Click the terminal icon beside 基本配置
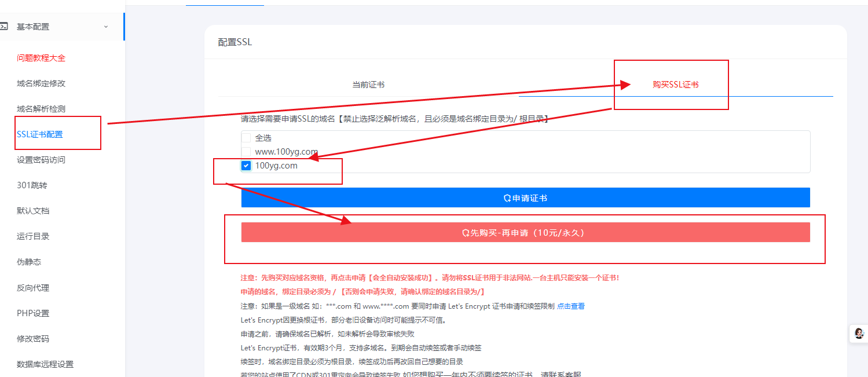Screen dimensions: 868x377 [x=4, y=27]
